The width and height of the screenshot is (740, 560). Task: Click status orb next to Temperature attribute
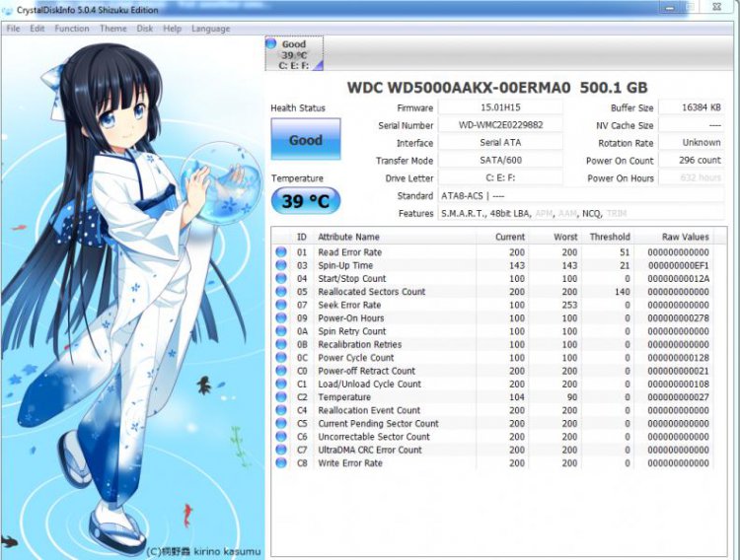[281, 397]
